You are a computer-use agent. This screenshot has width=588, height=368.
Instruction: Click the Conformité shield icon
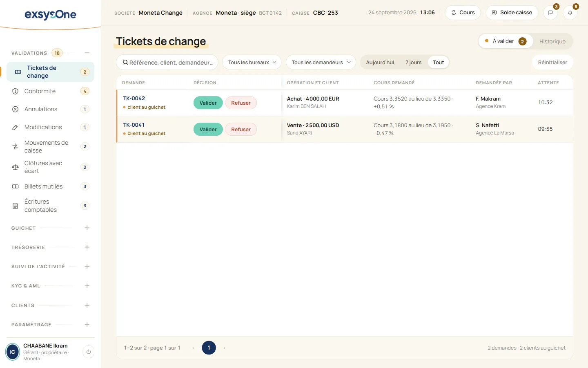coord(16,91)
